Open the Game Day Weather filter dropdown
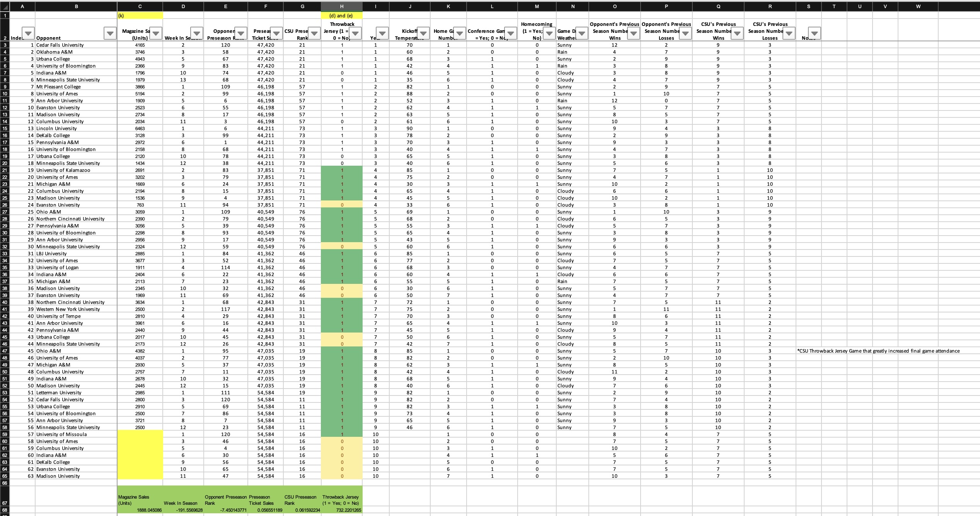 click(x=582, y=34)
